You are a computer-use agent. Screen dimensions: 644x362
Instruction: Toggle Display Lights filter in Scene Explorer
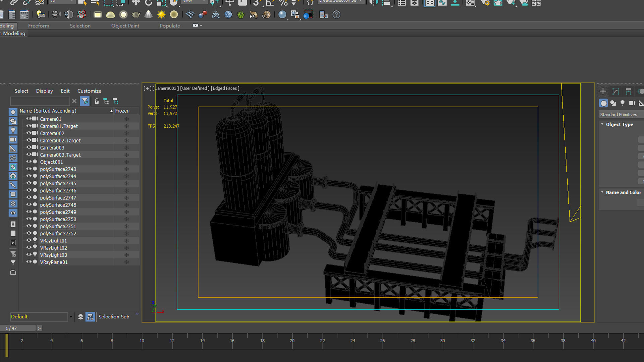pos(13,130)
